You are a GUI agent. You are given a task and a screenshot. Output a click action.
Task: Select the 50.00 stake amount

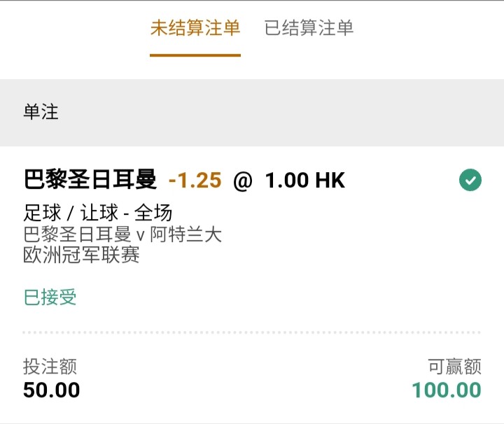coord(51,390)
